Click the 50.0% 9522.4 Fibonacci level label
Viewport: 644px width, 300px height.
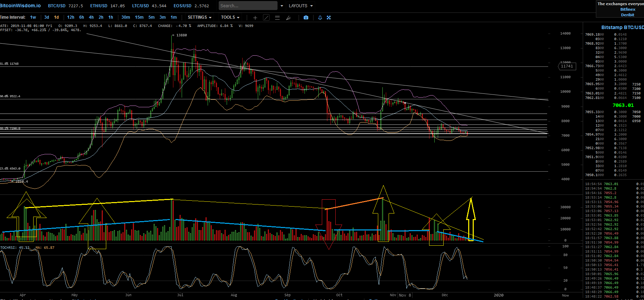[x=10, y=96]
